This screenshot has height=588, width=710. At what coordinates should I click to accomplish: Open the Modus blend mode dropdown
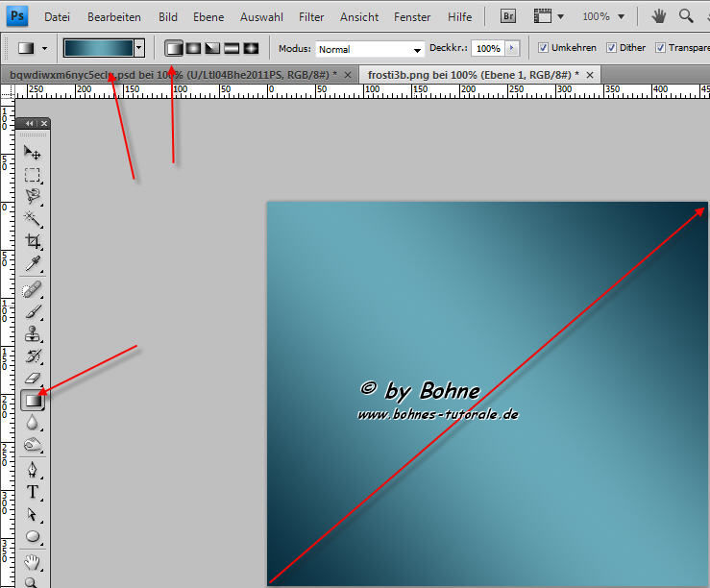pos(371,49)
